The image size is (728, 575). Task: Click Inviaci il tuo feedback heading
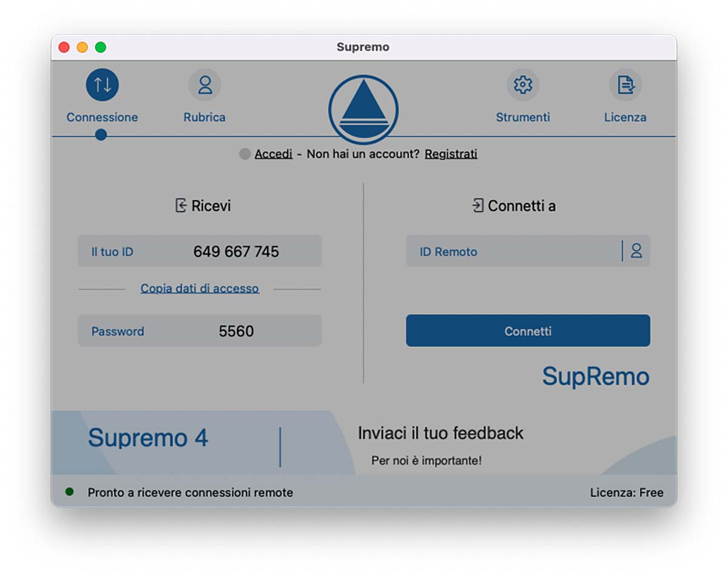(440, 433)
